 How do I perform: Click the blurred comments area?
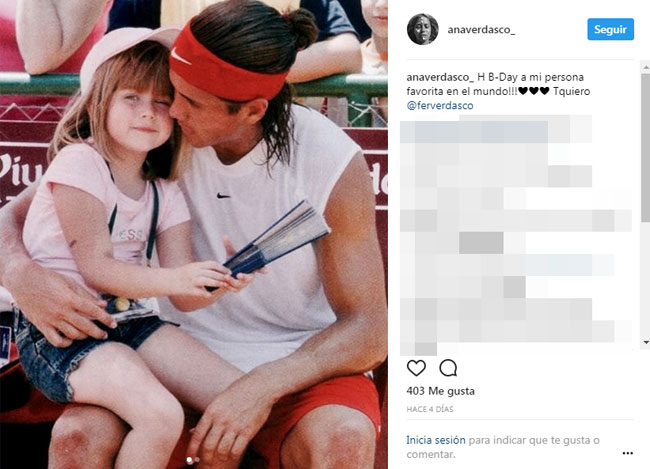516,235
